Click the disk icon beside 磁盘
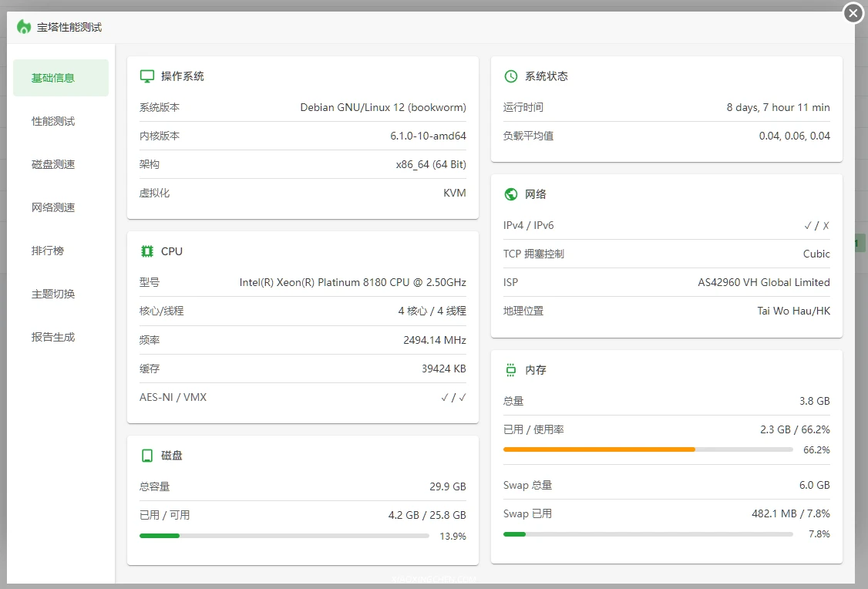 pos(147,456)
